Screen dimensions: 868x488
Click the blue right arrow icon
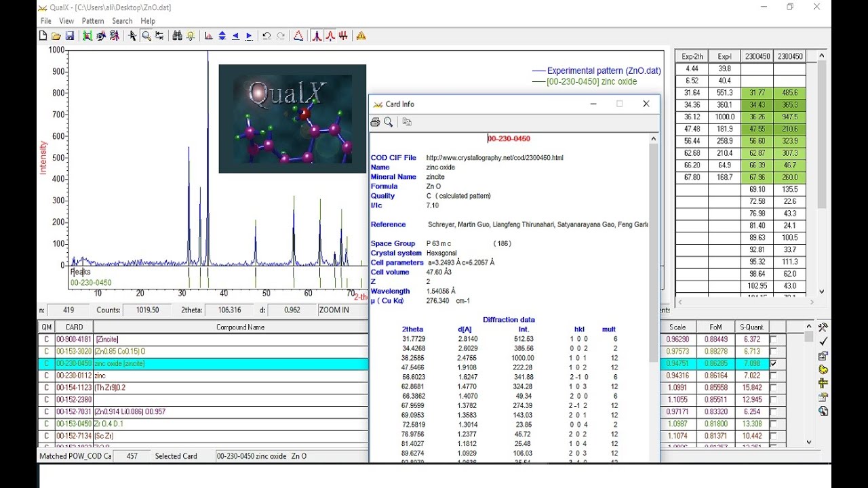(x=249, y=36)
